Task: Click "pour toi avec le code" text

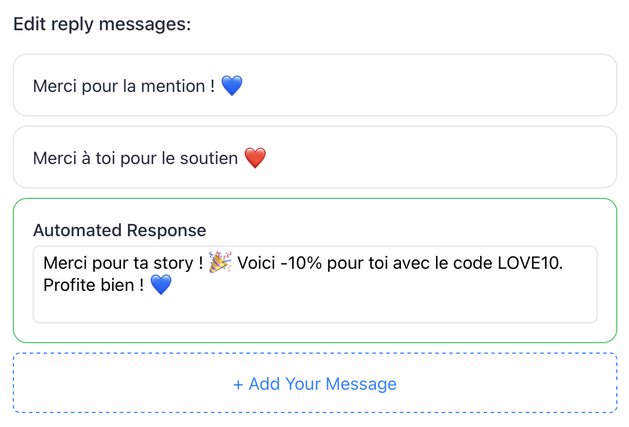Action: coord(405,263)
